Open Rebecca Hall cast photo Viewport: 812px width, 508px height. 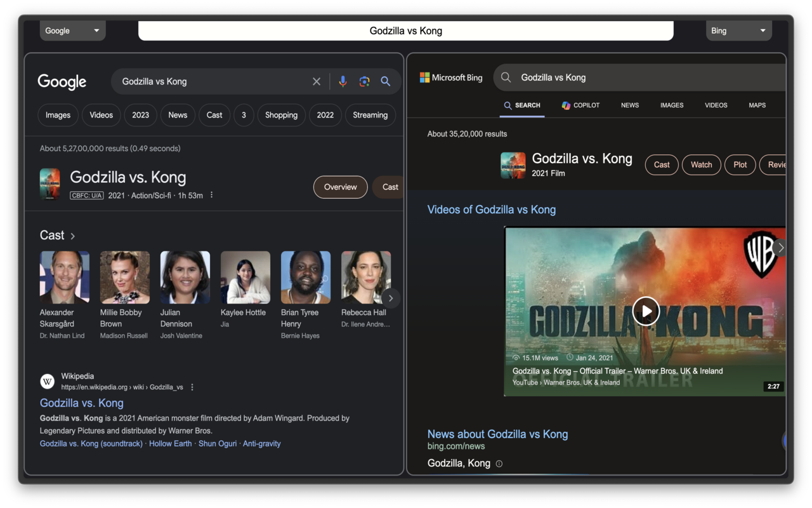tap(366, 277)
